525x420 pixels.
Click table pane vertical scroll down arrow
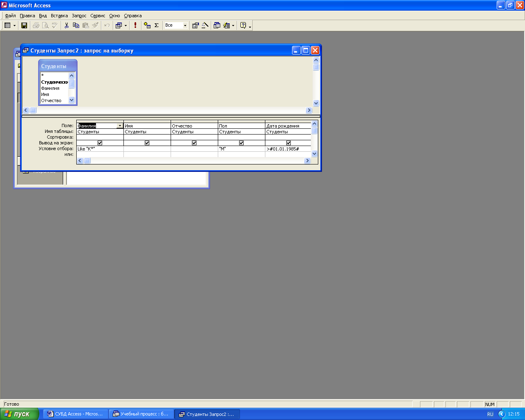316,103
